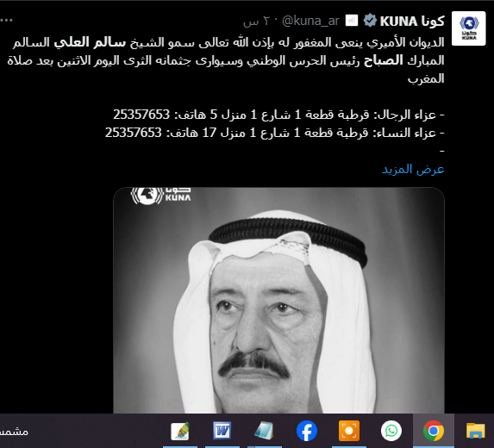This screenshot has width=494, height=448.
Task: Click the men's condolence address line
Action: tap(278, 115)
